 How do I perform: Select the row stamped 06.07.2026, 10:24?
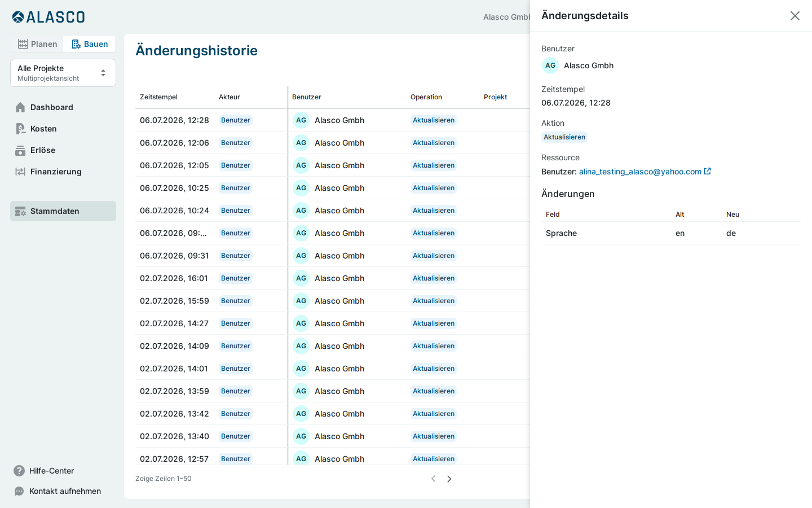pyautogui.click(x=333, y=211)
